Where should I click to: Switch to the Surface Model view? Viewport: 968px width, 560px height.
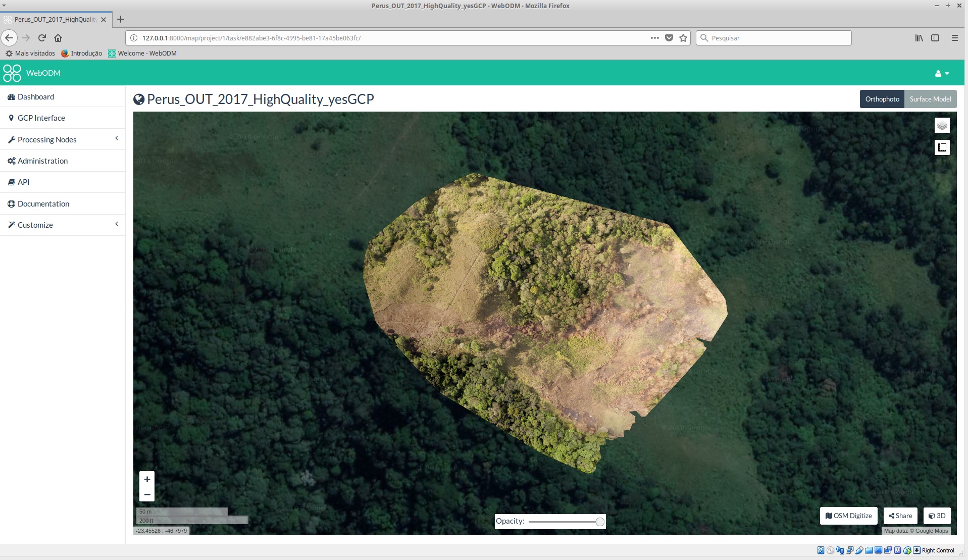(930, 99)
